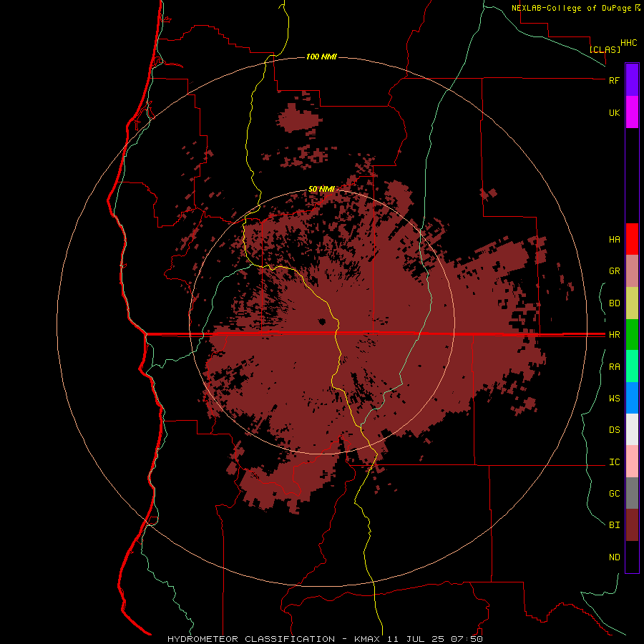Click the HHC product code label
The image size is (644, 644).
tap(629, 43)
